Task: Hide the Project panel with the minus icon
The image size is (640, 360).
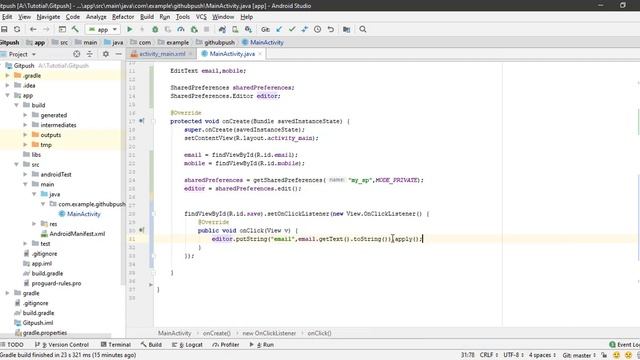Action: click(118, 54)
